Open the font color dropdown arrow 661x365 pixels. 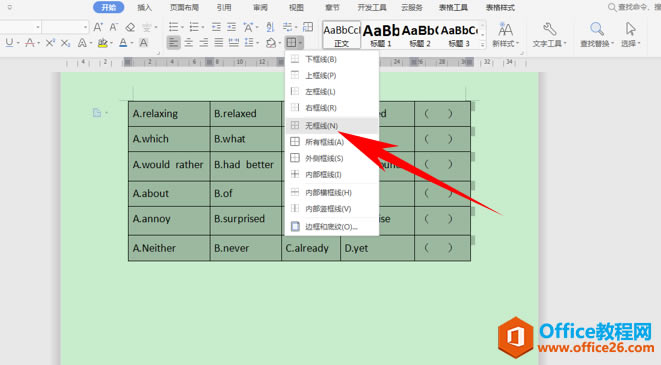point(132,43)
